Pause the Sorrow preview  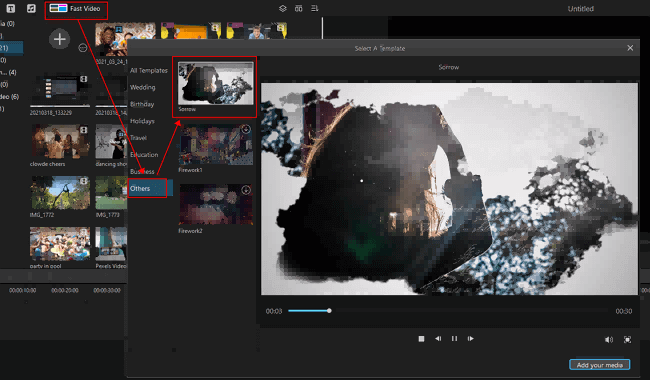tap(454, 339)
